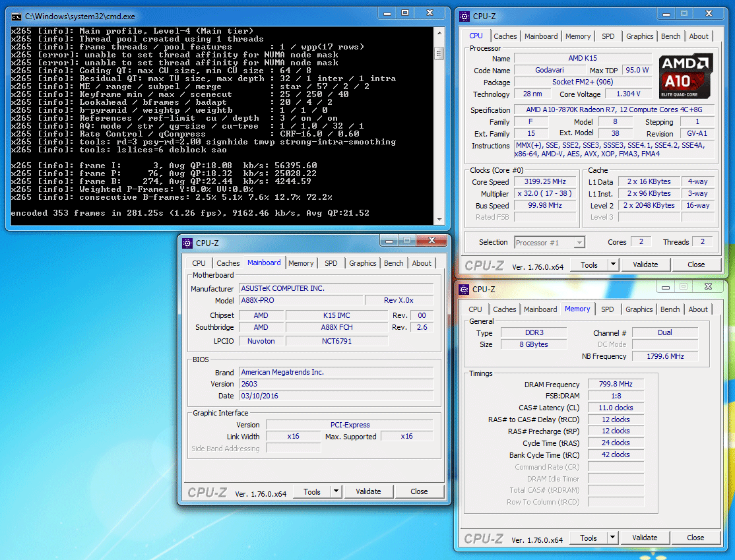The width and height of the screenshot is (735, 560).
Task: Click the CPU-Z icon in the CPU window title bar
Action: pyautogui.click(x=464, y=16)
